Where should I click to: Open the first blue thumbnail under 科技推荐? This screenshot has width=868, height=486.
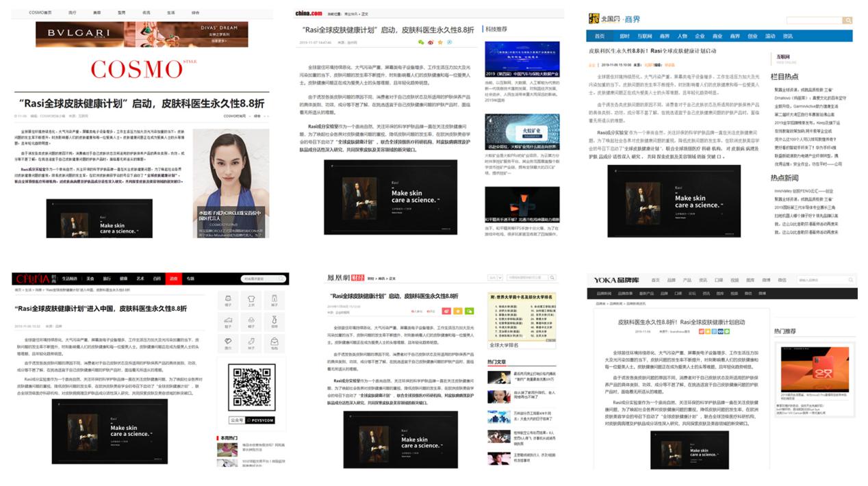tap(522, 60)
